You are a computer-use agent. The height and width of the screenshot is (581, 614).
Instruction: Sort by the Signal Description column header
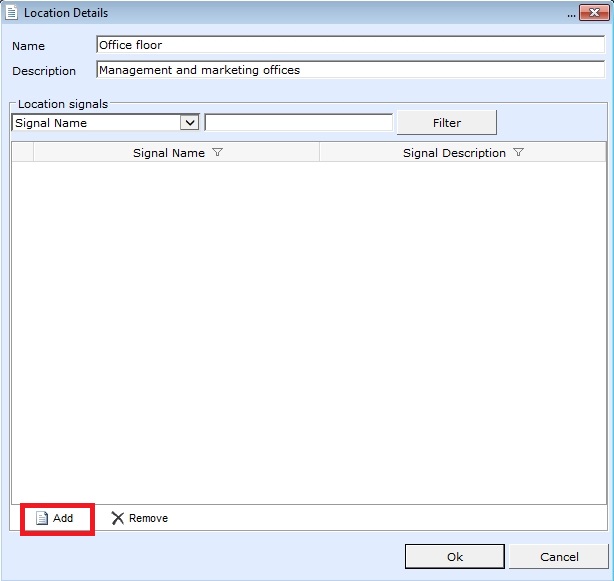(x=454, y=153)
